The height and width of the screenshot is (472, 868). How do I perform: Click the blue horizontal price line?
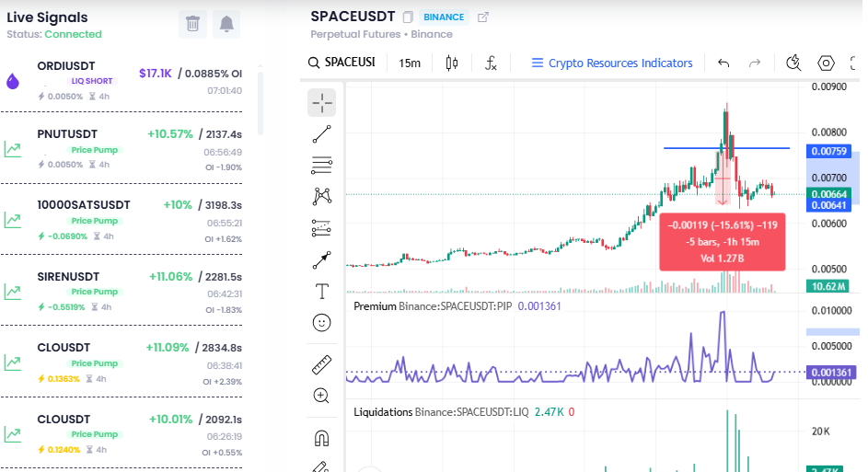(726, 148)
